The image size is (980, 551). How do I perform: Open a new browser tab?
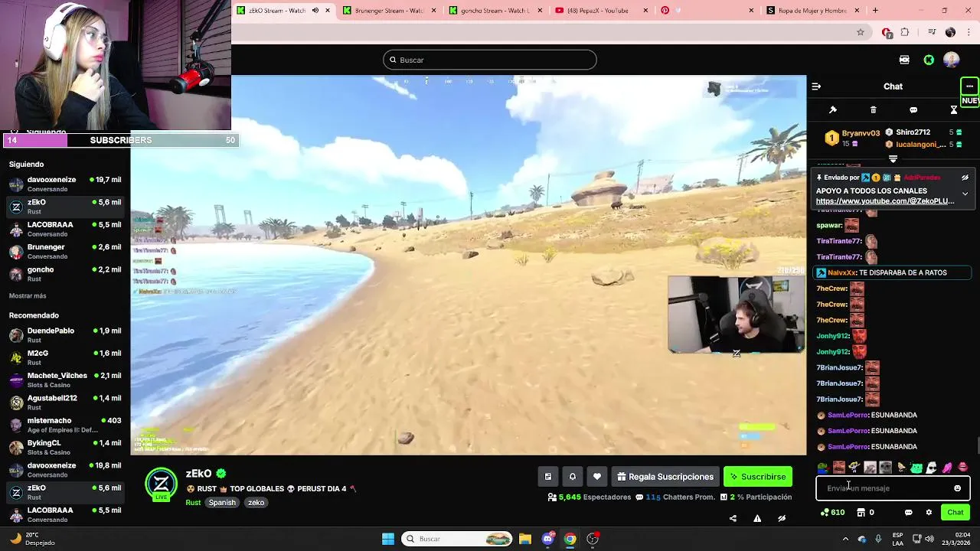(x=875, y=11)
